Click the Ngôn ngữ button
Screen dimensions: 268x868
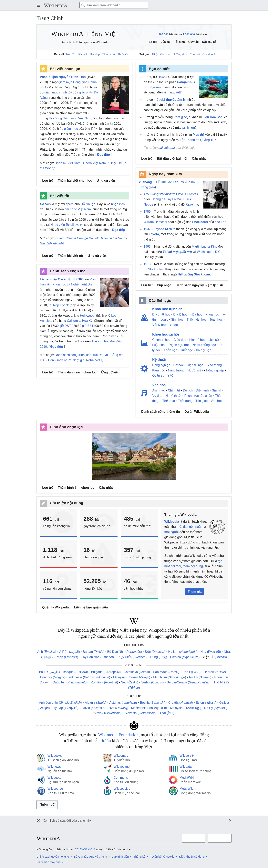coord(47,804)
